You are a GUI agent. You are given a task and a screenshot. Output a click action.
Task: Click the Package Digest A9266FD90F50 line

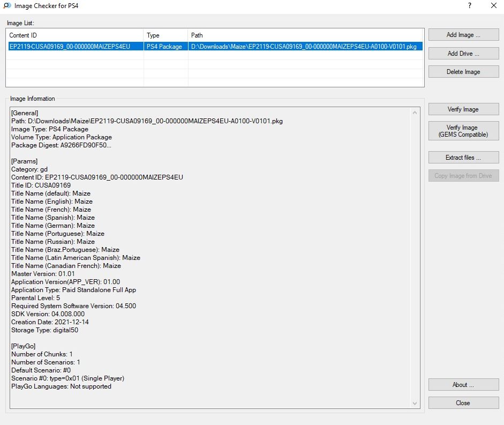[61, 145]
